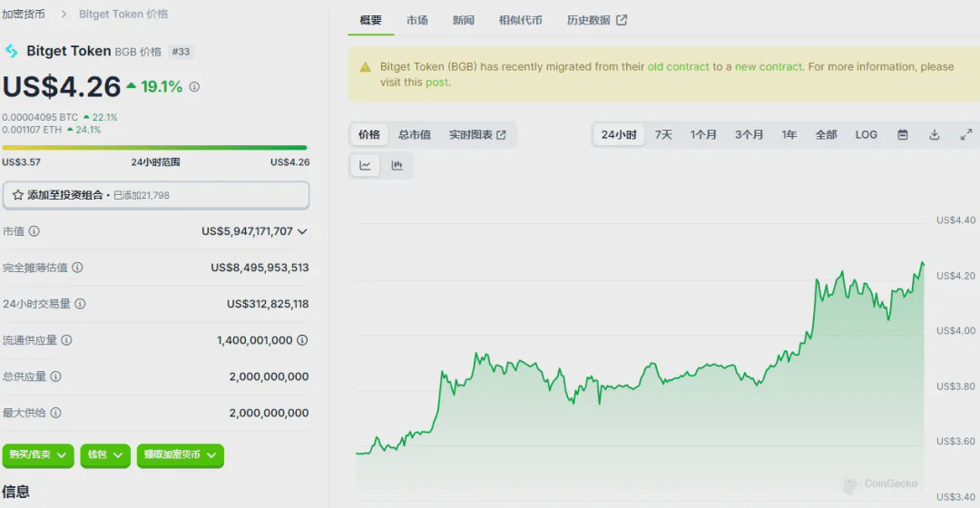Click the #33 rank badge

(x=181, y=52)
